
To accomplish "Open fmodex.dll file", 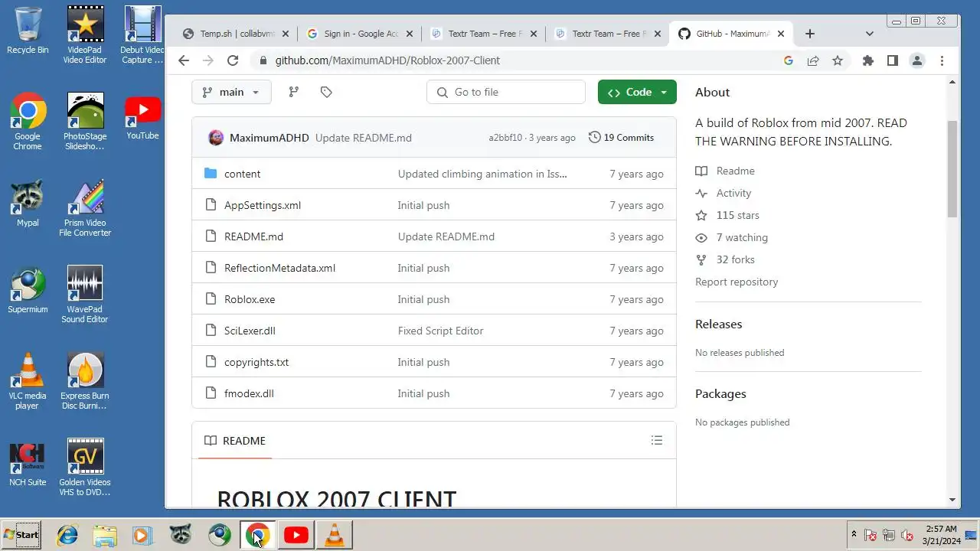I will tap(249, 393).
